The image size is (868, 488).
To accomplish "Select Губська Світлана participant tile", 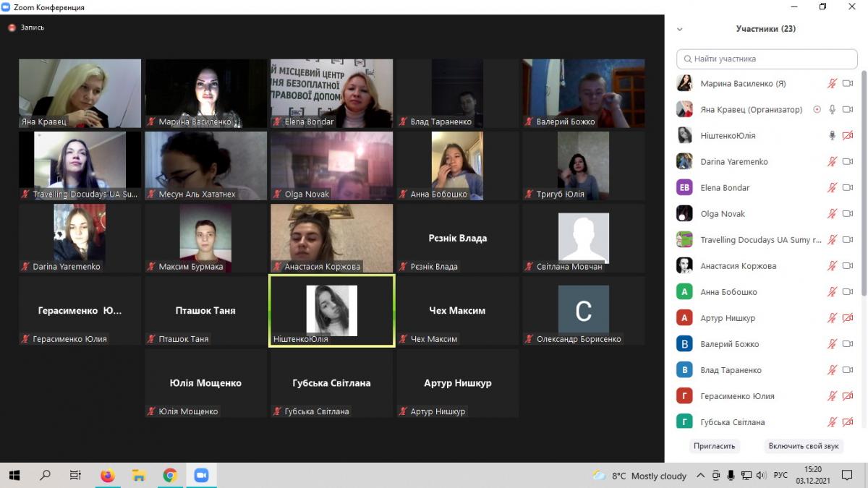I will (x=332, y=383).
